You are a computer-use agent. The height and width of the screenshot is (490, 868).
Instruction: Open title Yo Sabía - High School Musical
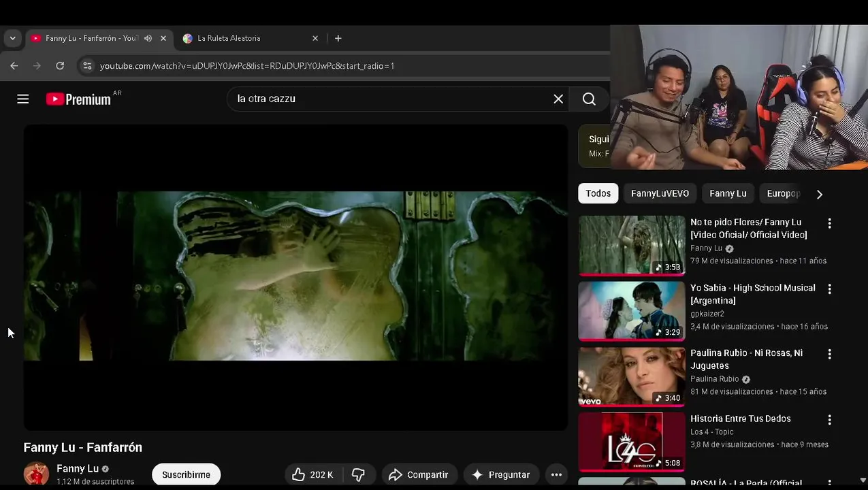[x=753, y=294]
